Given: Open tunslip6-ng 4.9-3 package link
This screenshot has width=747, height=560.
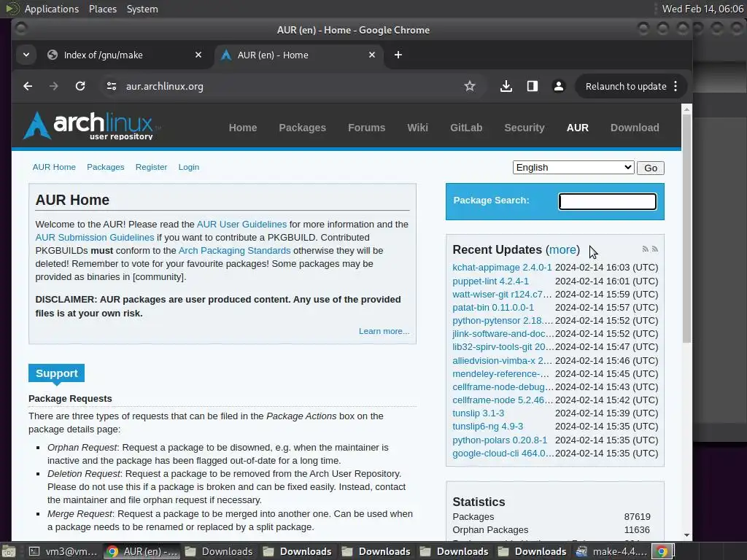Looking at the screenshot, I should [x=488, y=426].
